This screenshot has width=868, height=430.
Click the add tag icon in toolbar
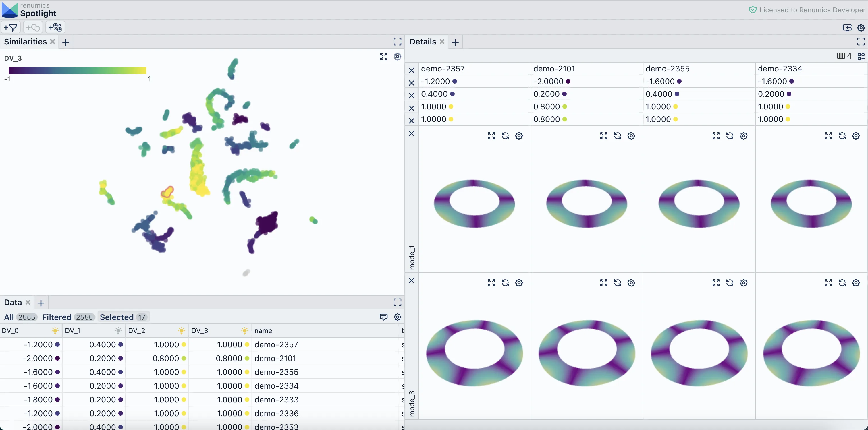[33, 27]
